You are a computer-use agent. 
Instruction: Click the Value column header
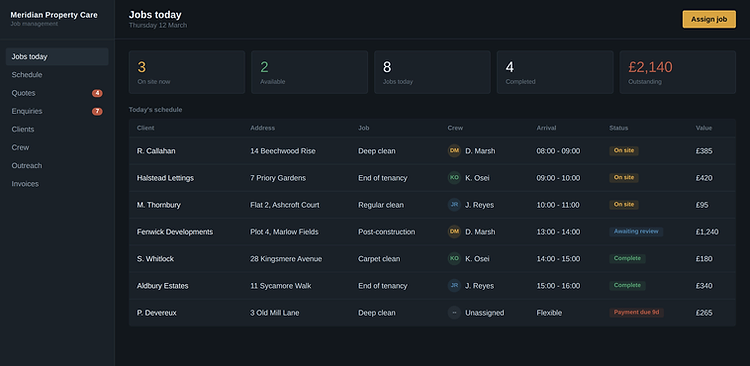point(704,128)
